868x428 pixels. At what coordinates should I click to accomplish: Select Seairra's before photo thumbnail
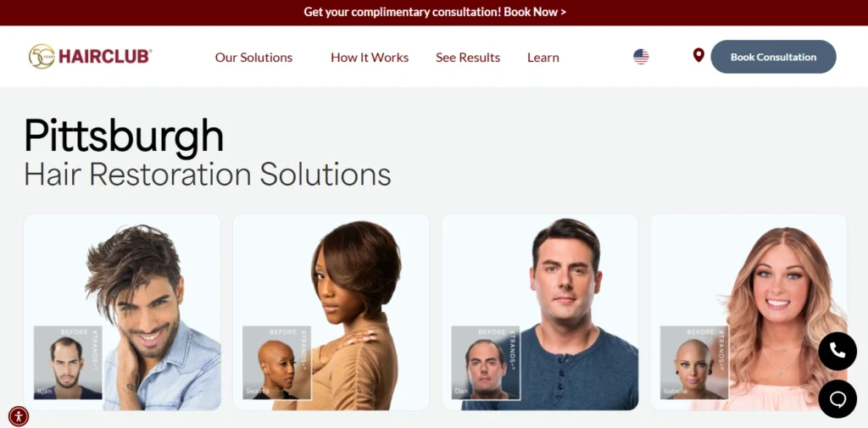pos(277,363)
